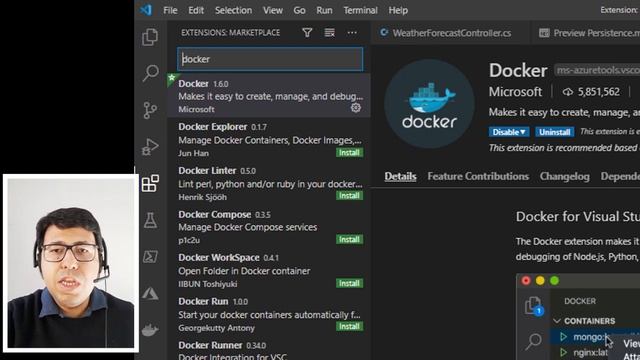Click run triangle beside mongo container
Image resolution: width=640 pixels, height=360 pixels.
pyautogui.click(x=564, y=337)
